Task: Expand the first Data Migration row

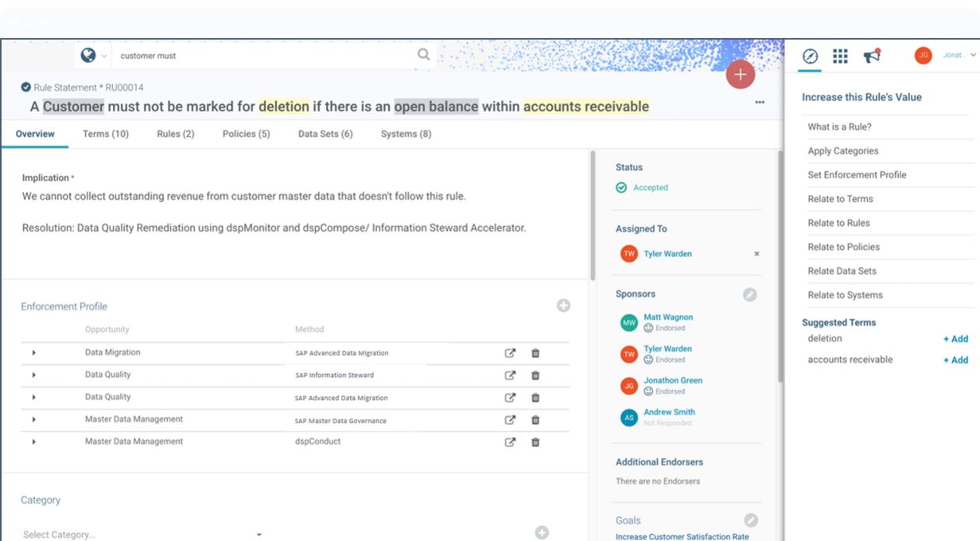Action: (x=34, y=352)
